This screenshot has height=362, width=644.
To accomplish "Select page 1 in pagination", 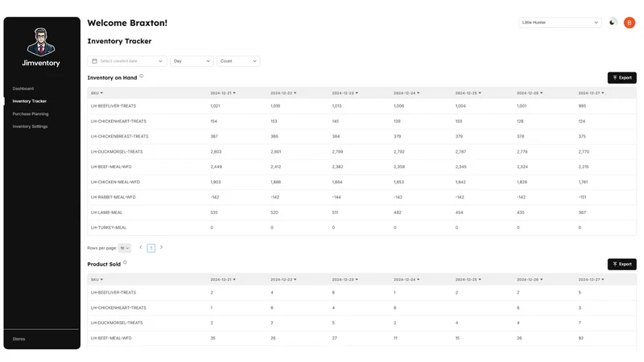I will point(151,248).
